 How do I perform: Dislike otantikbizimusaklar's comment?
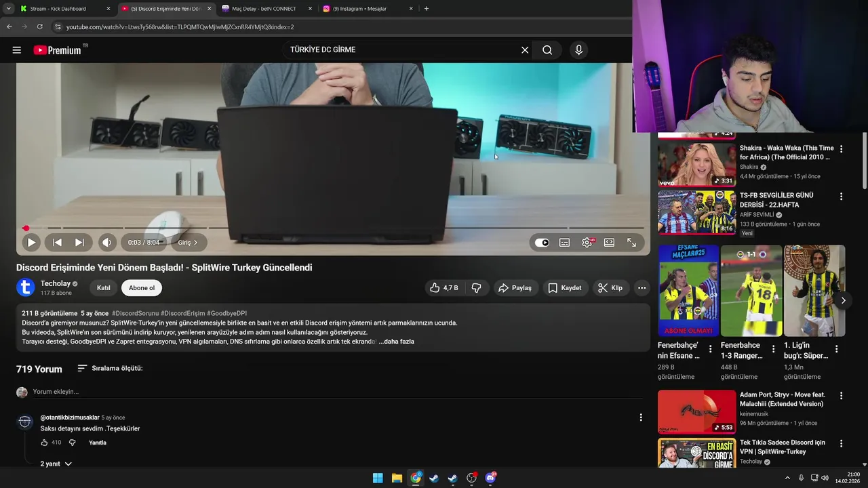pos(73,443)
